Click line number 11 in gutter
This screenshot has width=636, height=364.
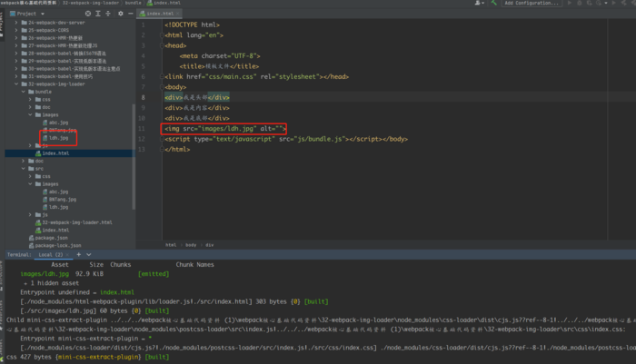141,129
